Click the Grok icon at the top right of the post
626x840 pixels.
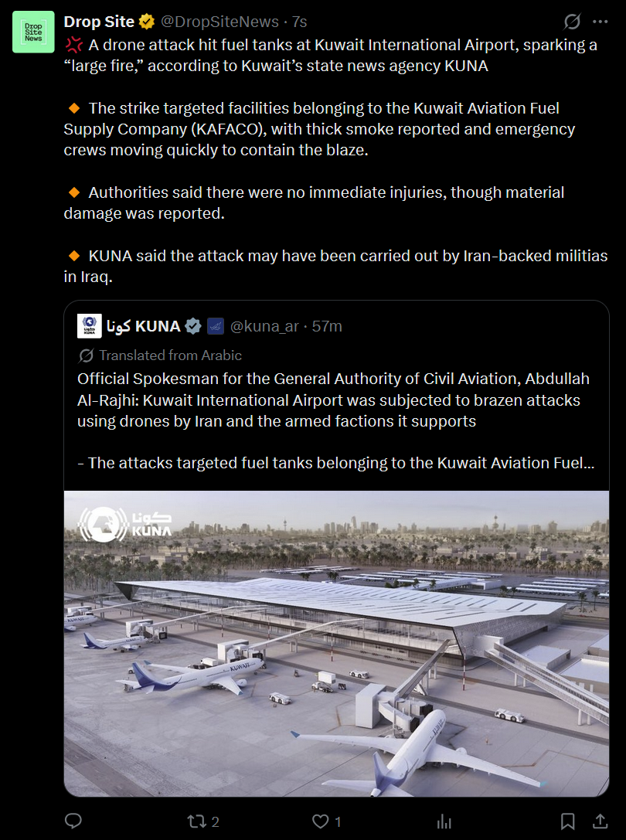tap(572, 22)
